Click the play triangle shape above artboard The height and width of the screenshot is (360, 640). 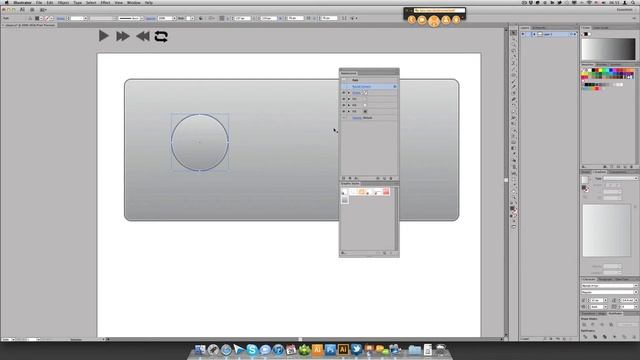pyautogui.click(x=103, y=36)
